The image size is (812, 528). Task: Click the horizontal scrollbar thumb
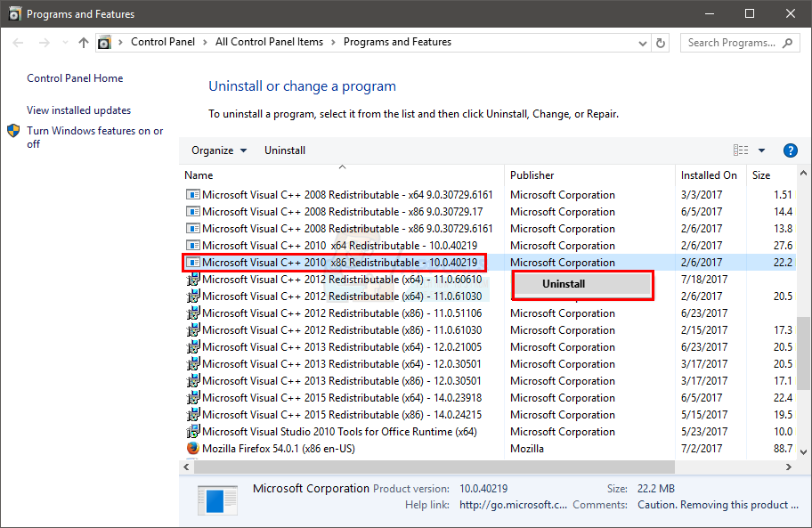(434, 467)
